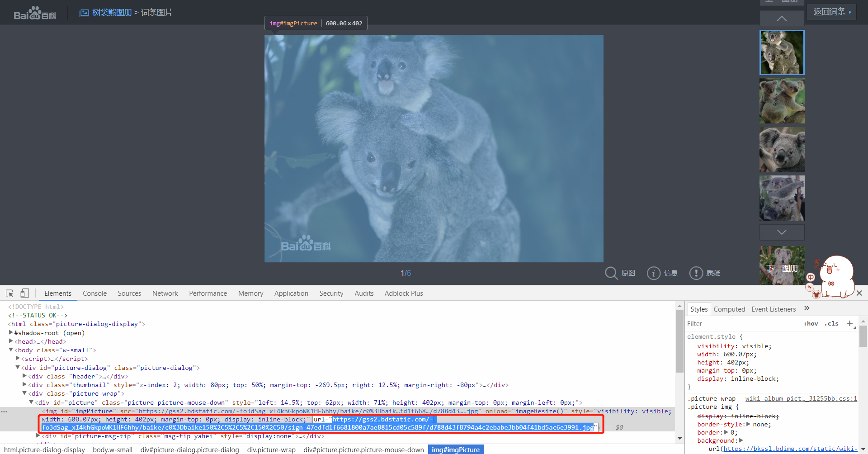The image size is (868, 454).
Task: Switch to the Console tab
Action: (x=94, y=293)
